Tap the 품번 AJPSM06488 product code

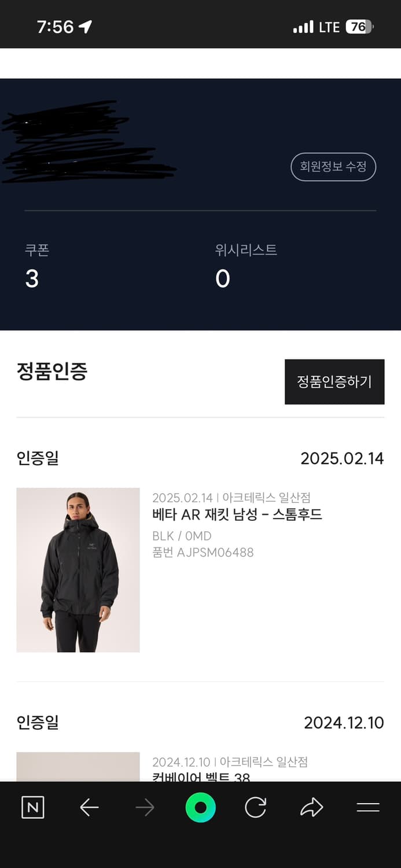[203, 552]
